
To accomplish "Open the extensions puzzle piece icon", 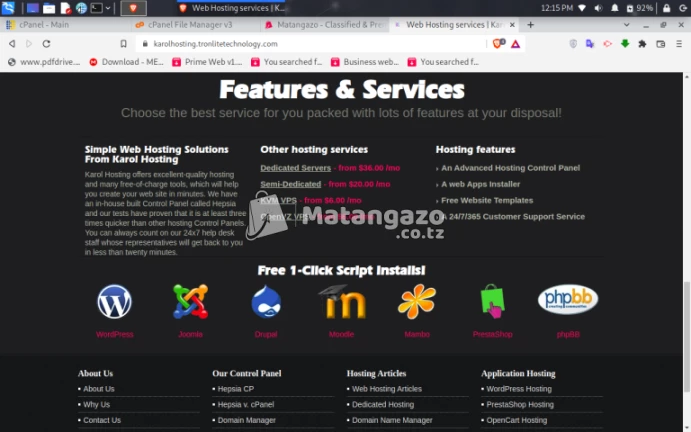I will point(643,44).
